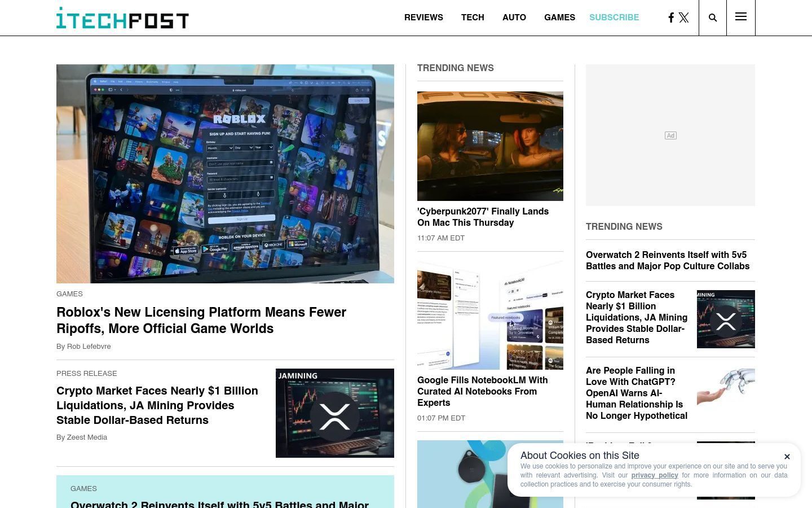Open the hamburger menu icon

click(741, 17)
